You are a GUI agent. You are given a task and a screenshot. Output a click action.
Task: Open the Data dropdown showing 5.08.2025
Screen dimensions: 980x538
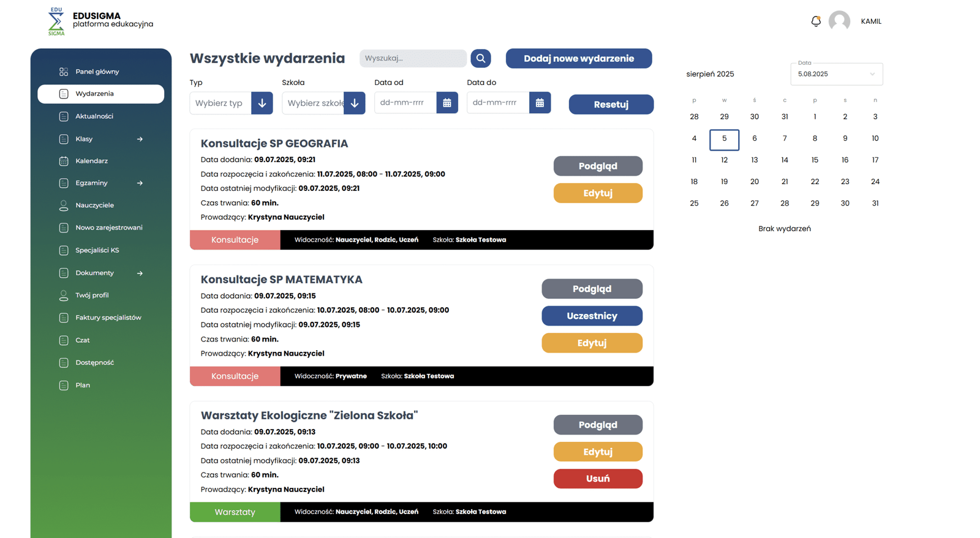(836, 74)
